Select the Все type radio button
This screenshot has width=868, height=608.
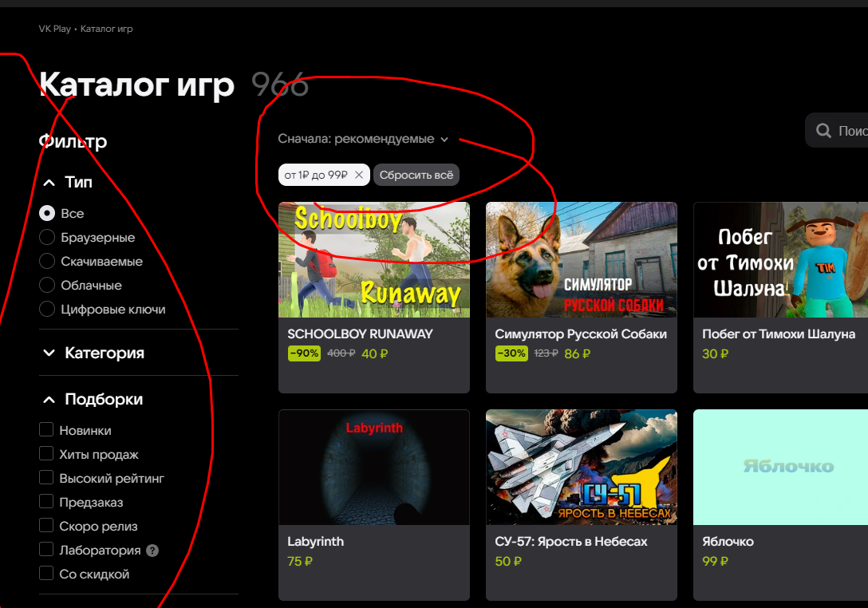point(47,213)
